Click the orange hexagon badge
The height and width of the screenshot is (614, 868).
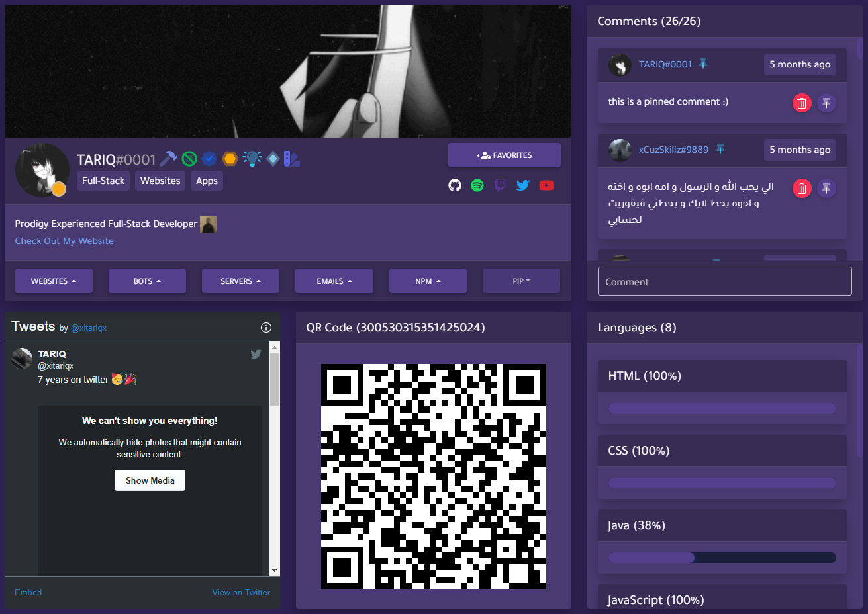pyautogui.click(x=230, y=159)
